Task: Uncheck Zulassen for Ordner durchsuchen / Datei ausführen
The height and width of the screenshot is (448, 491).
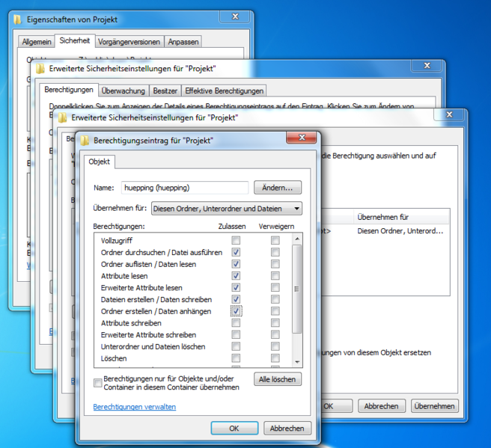Action: point(236,252)
